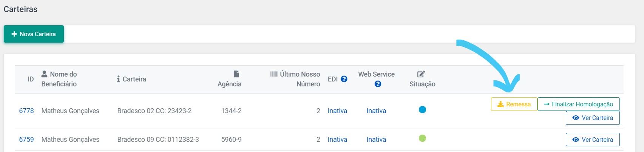Click Último Nosso Número value in row 6778
This screenshot has width=644, height=152.
(x=318, y=111)
